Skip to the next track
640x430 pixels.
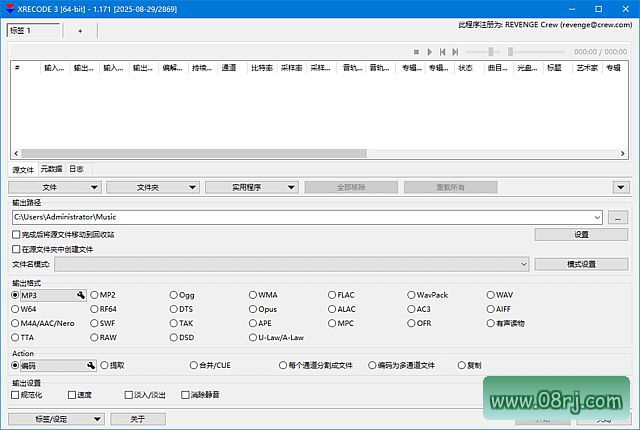455,51
